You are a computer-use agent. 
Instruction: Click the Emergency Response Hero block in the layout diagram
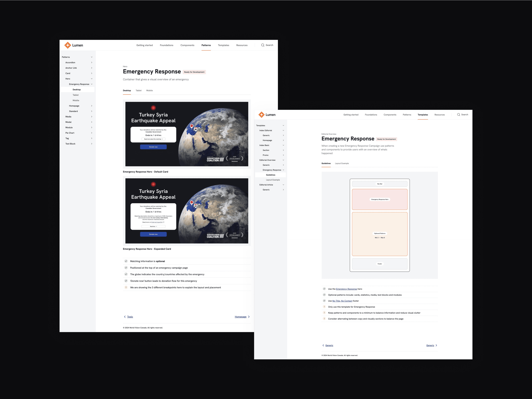pos(380,199)
